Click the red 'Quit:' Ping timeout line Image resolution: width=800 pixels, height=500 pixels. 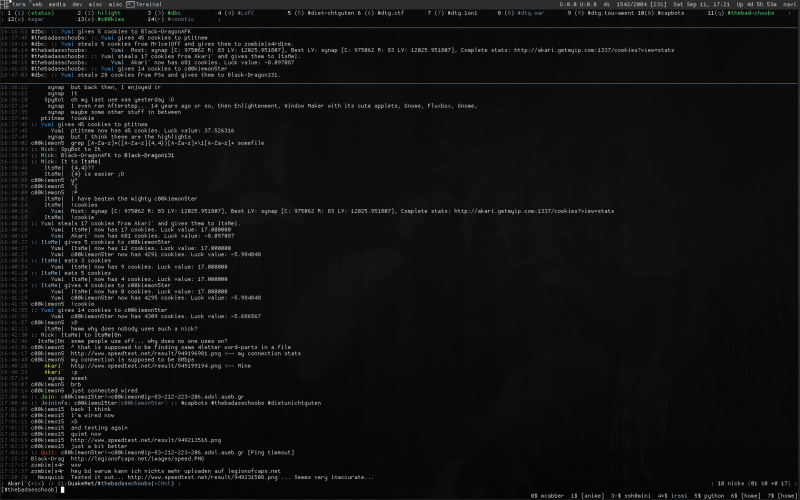[x=162, y=453]
